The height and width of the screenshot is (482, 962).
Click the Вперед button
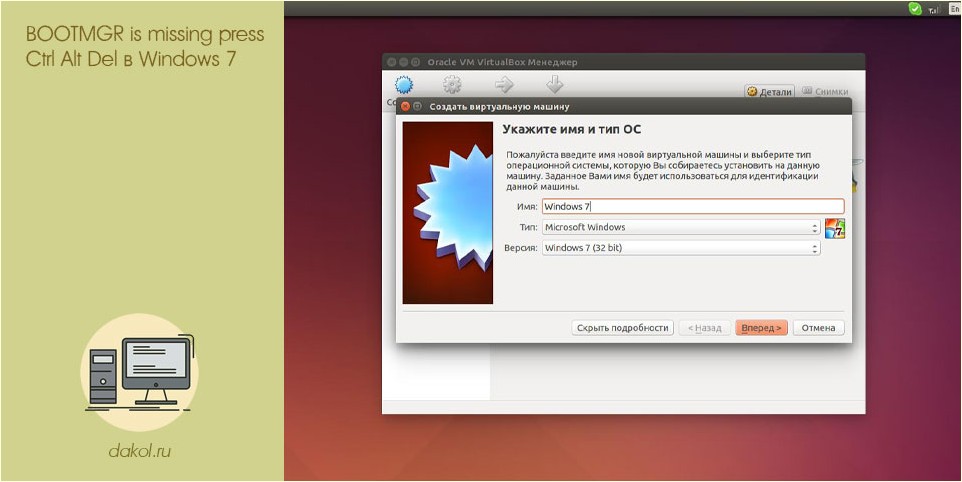pos(761,328)
